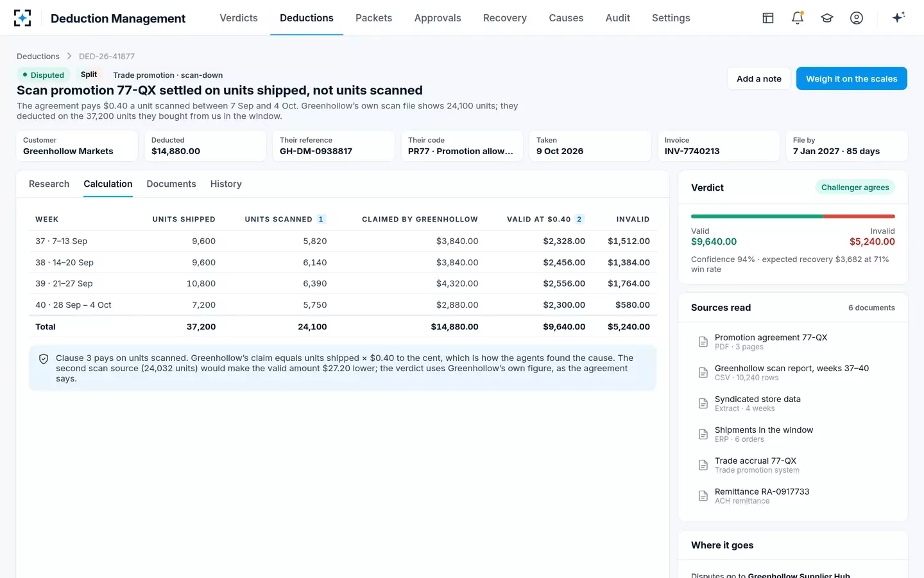Open the user account profile icon
The height and width of the screenshot is (578, 924).
[x=857, y=18]
